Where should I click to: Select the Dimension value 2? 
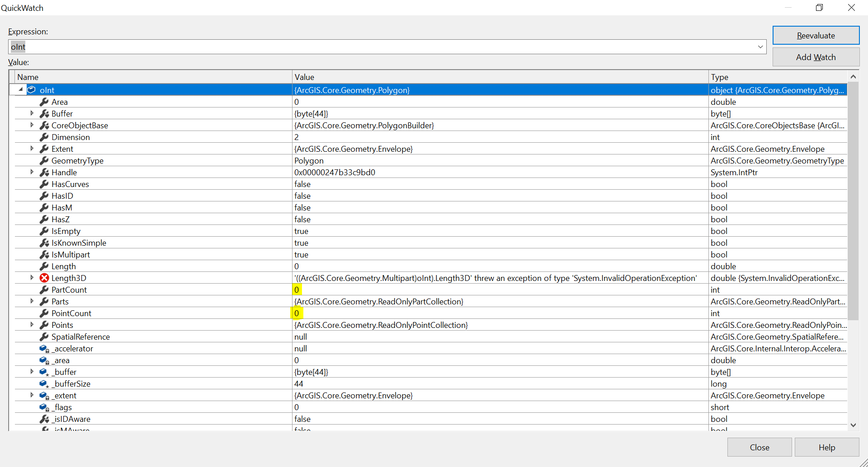(x=297, y=137)
